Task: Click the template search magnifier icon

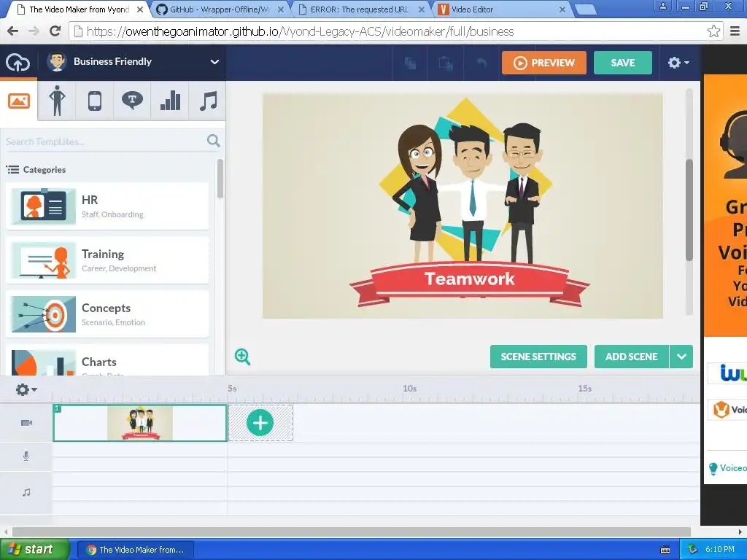Action: tap(214, 141)
